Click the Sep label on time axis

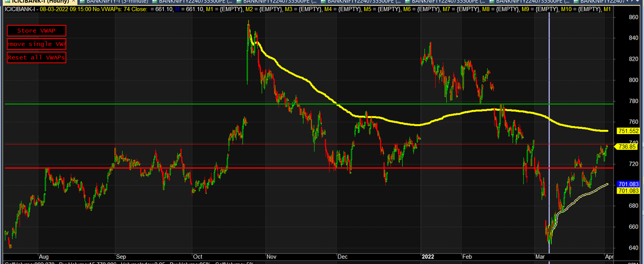tap(122, 257)
